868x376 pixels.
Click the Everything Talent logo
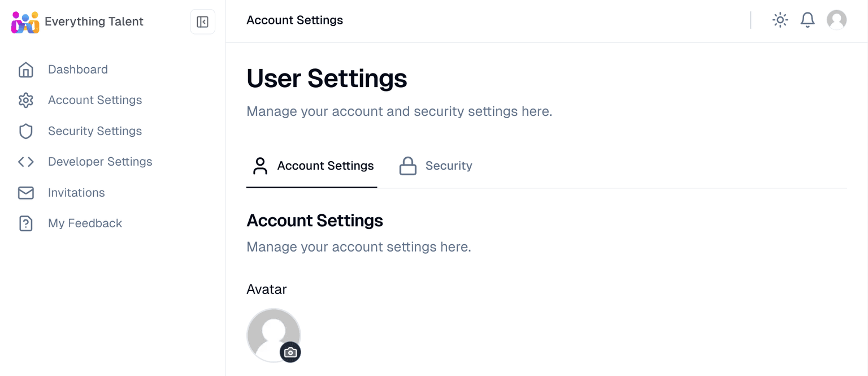[24, 21]
